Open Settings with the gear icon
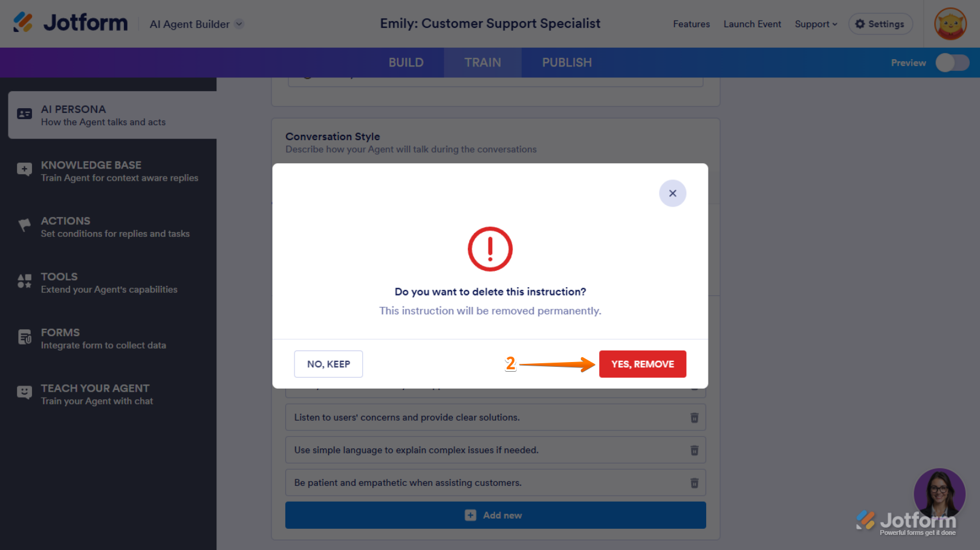 pos(880,24)
